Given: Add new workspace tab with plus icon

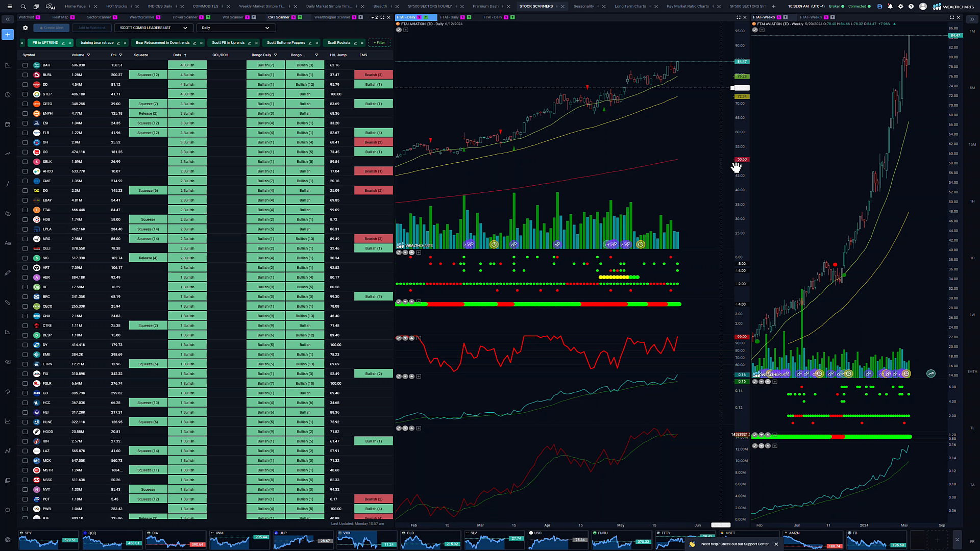Looking at the screenshot, I should [x=773, y=7].
